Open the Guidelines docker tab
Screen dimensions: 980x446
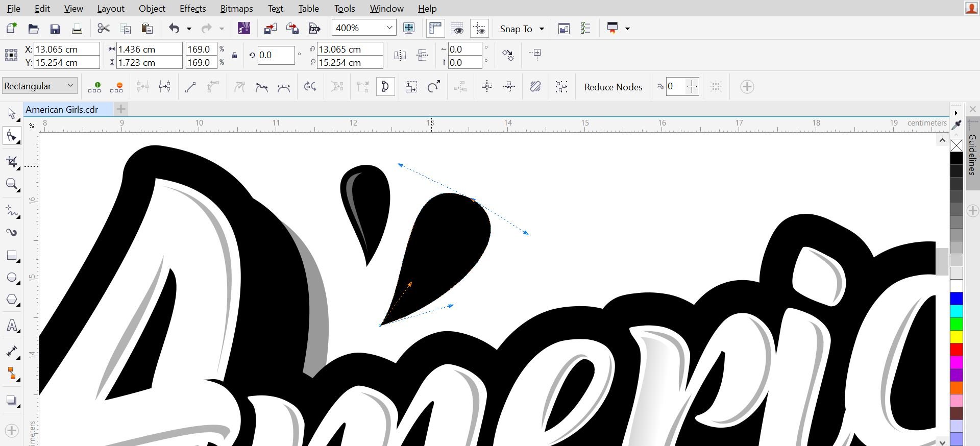[972, 154]
